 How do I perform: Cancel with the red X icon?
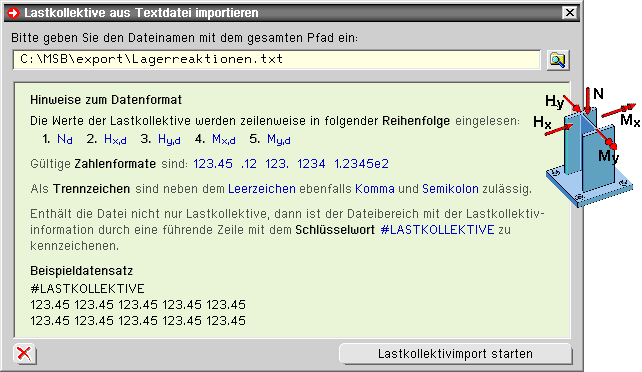click(24, 354)
